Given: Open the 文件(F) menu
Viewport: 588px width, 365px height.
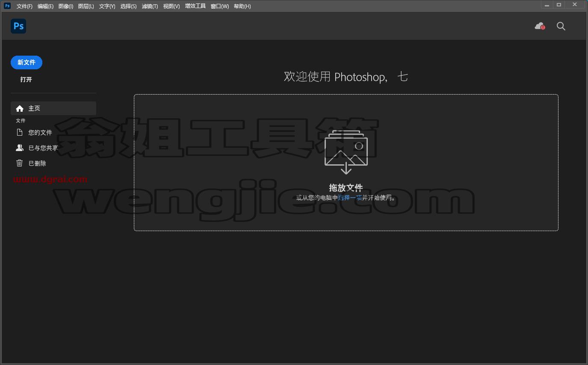Looking at the screenshot, I should pyautogui.click(x=24, y=6).
